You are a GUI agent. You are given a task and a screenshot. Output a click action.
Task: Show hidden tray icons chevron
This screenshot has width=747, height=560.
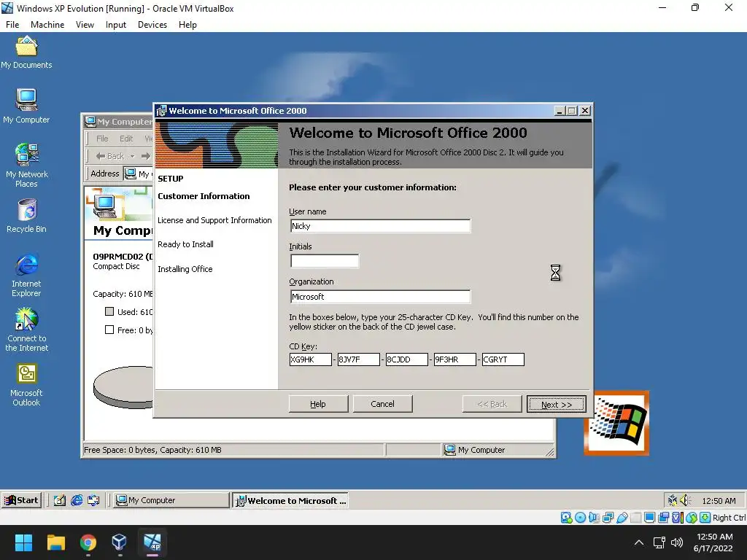coord(639,542)
